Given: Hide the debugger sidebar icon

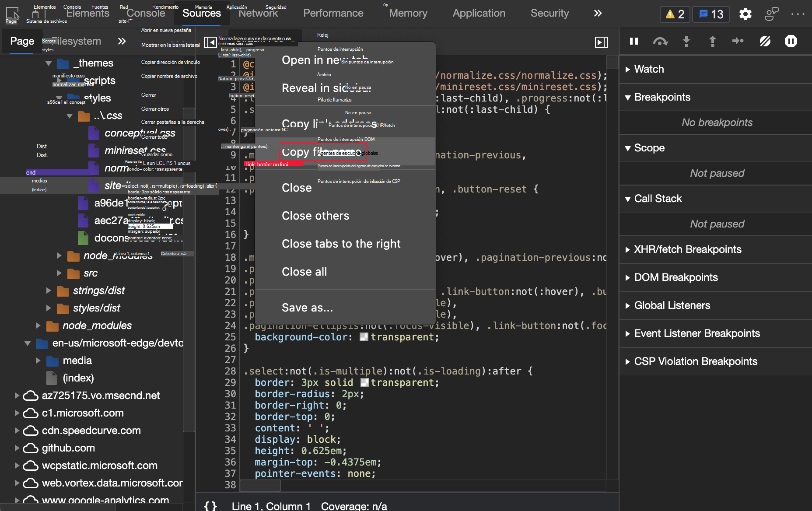Looking at the screenshot, I should (x=602, y=42).
